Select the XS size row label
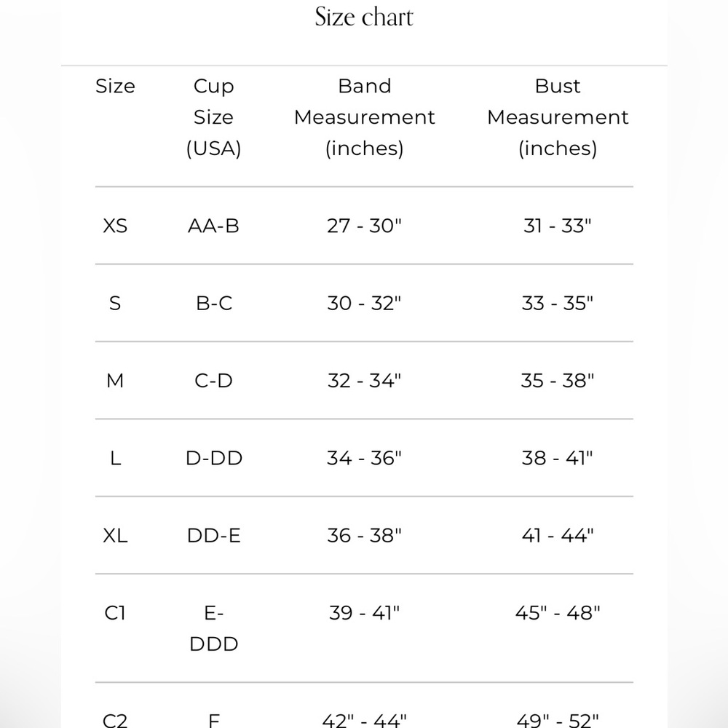The width and height of the screenshot is (728, 728). click(115, 226)
